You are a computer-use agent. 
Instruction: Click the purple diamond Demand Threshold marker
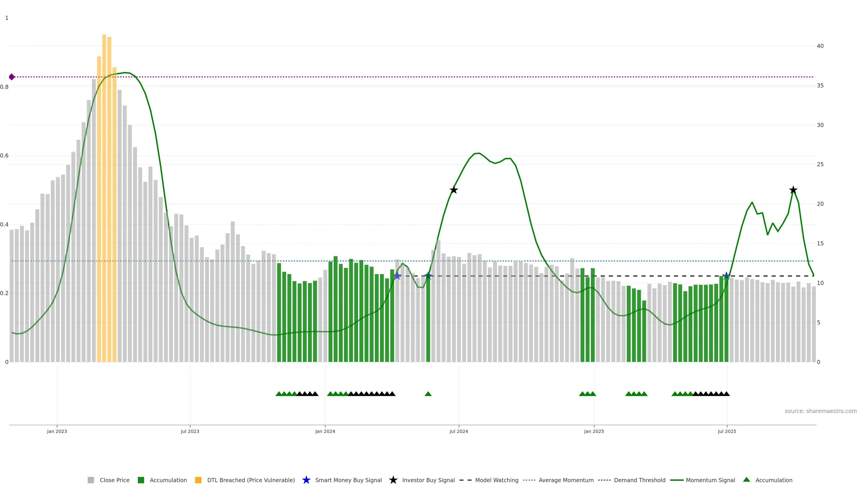12,77
